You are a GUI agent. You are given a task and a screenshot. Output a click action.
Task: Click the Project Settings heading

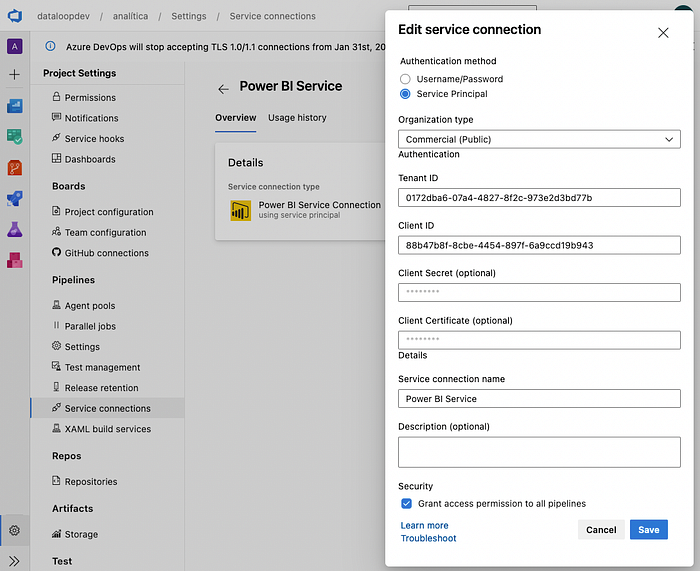coord(79,73)
